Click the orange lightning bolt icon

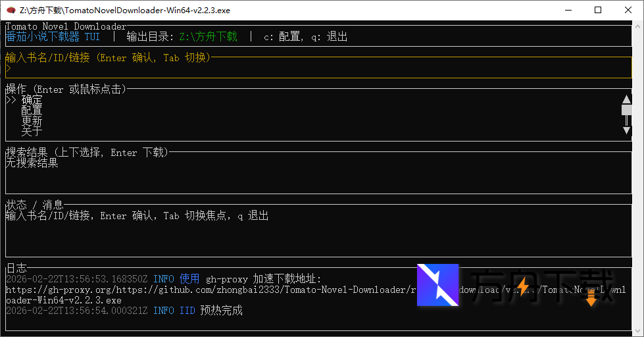point(522,286)
